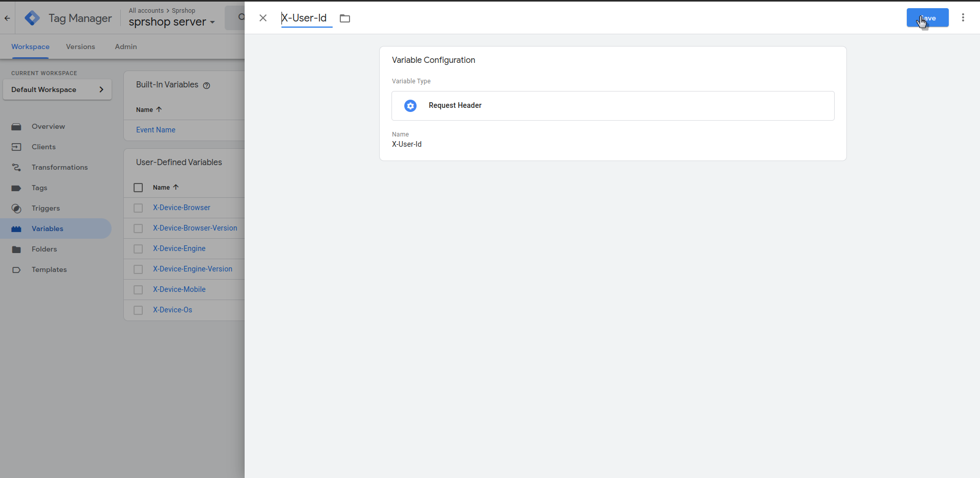
Task: Open the Triggers section
Action: click(x=45, y=208)
